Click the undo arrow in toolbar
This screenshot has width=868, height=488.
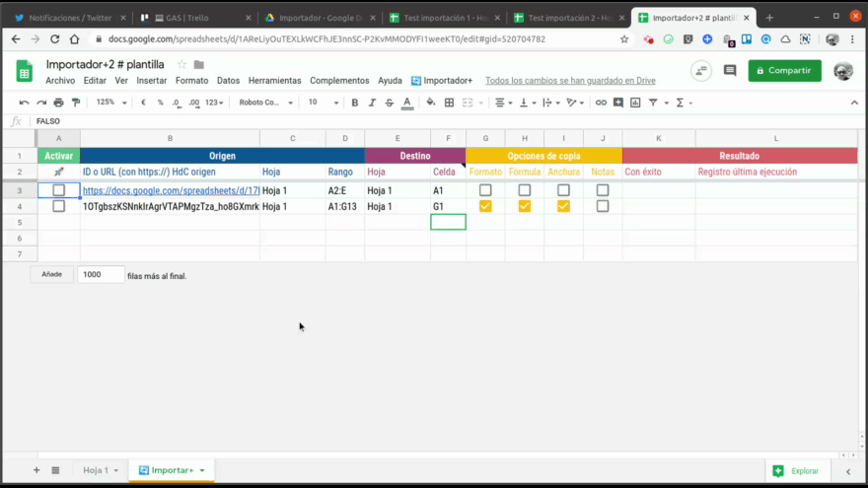pyautogui.click(x=24, y=103)
